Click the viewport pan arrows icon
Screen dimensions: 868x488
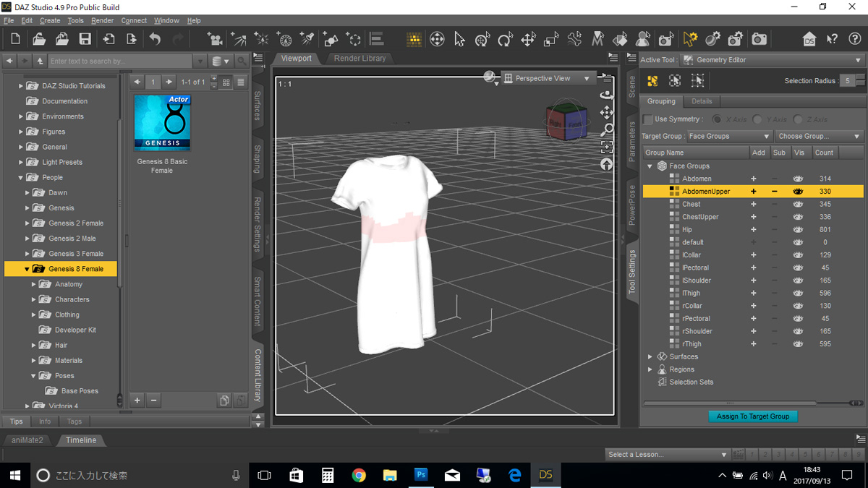(607, 112)
